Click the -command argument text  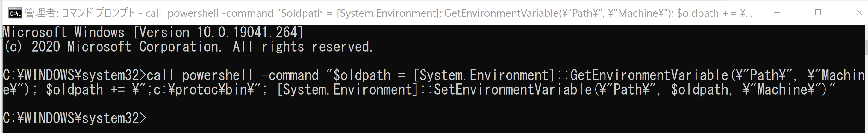point(290,75)
